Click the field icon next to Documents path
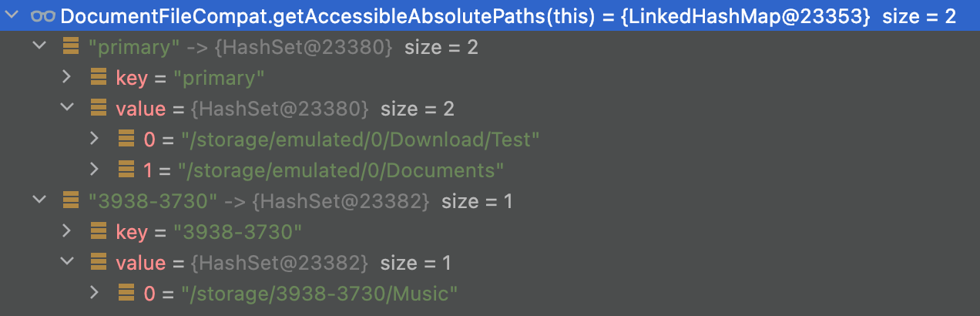 click(126, 169)
